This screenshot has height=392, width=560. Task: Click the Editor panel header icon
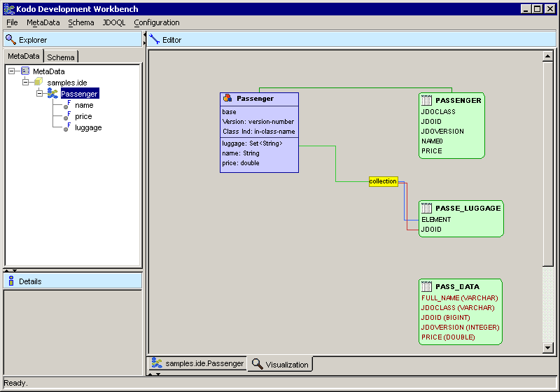(x=155, y=40)
